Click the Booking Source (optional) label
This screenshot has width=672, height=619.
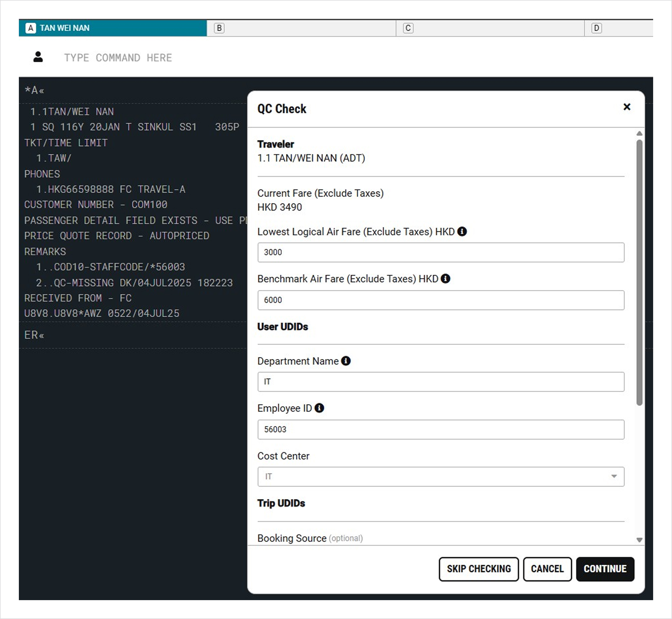(x=310, y=538)
